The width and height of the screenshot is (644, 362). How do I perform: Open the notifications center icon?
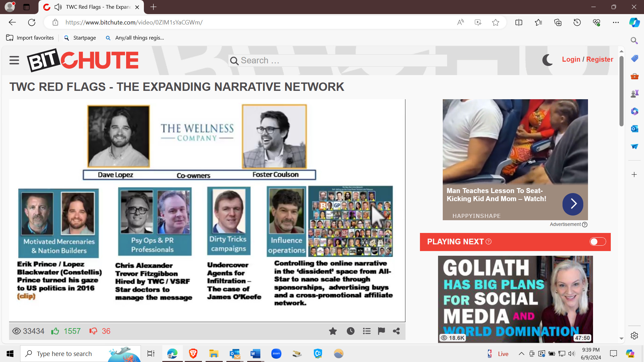613,354
